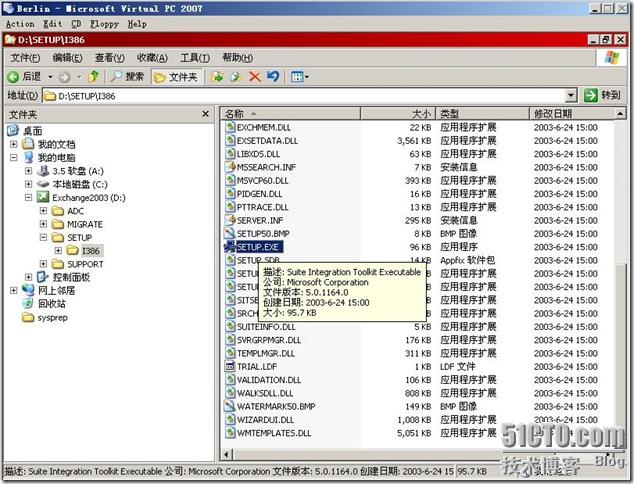Open Virtual PC Floppy menu
The image size is (634, 484).
[x=104, y=24]
